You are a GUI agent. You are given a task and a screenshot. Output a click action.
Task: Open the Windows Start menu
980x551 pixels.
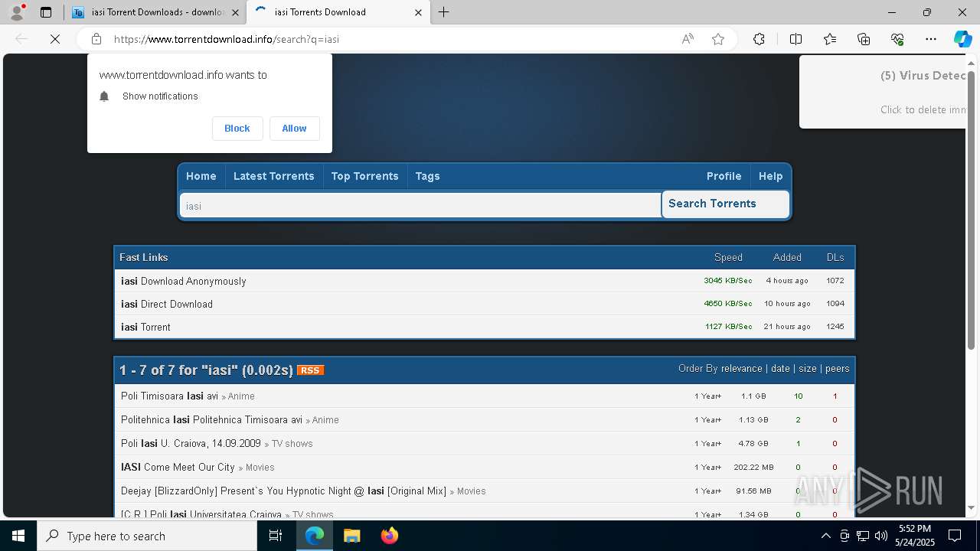[x=18, y=536]
